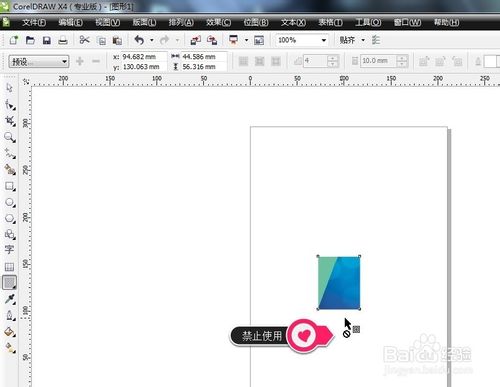Select the Eyedropper tool
The image size is (500, 387).
(9, 299)
